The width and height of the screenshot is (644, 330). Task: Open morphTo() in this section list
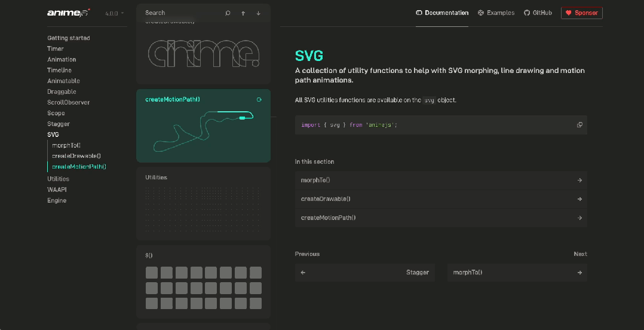[x=441, y=180]
